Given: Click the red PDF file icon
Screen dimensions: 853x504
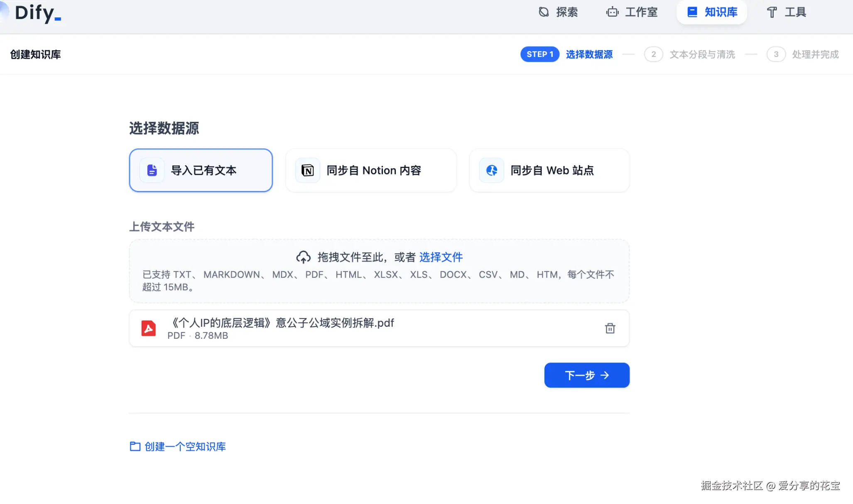Looking at the screenshot, I should pyautogui.click(x=148, y=328).
